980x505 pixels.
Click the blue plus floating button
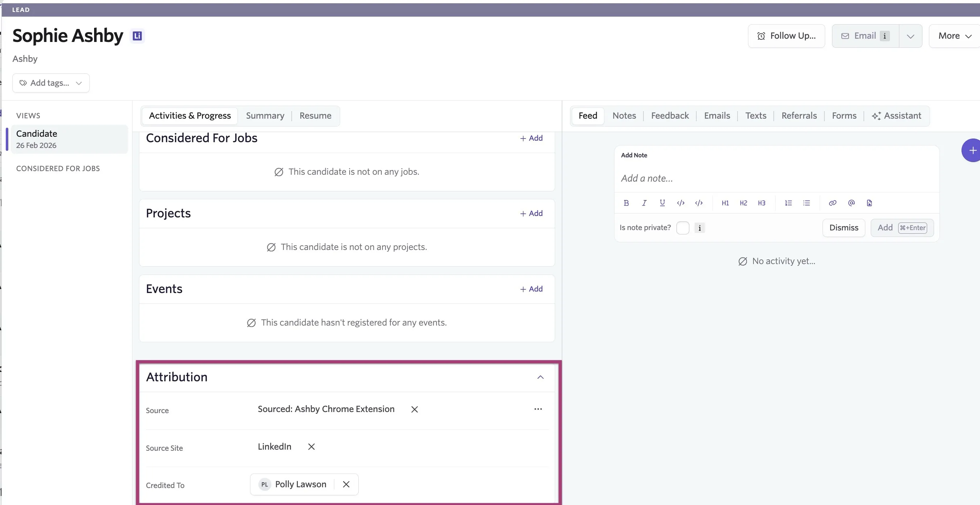[x=972, y=150]
